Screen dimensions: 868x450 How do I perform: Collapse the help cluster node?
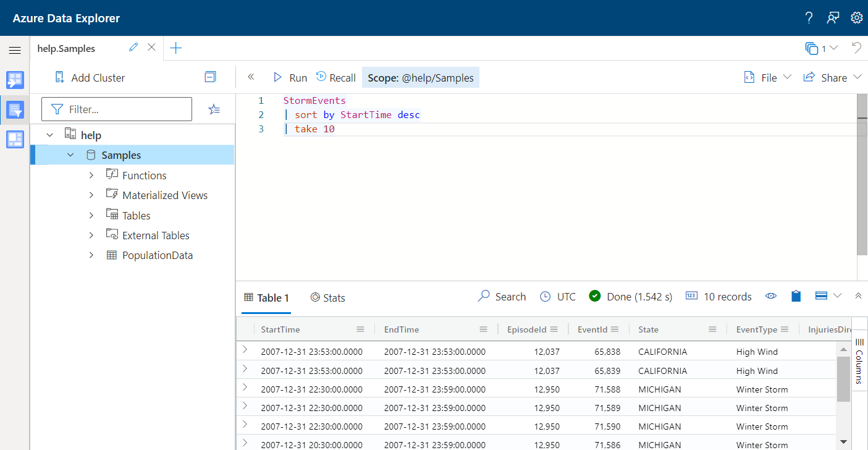click(x=50, y=135)
